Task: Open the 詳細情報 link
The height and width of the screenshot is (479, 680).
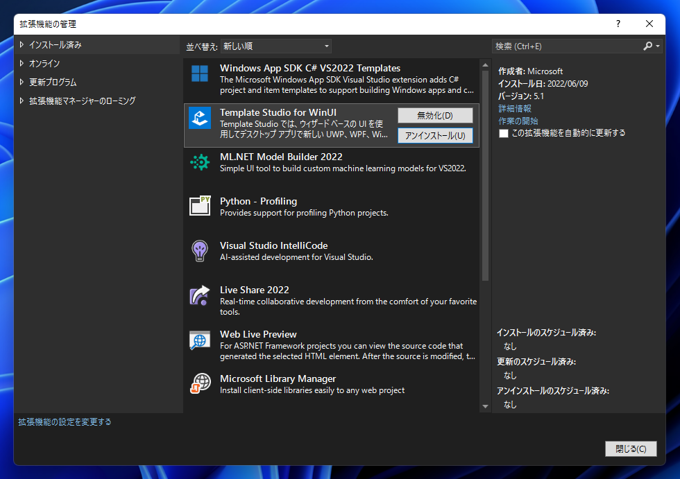Action: (x=515, y=108)
